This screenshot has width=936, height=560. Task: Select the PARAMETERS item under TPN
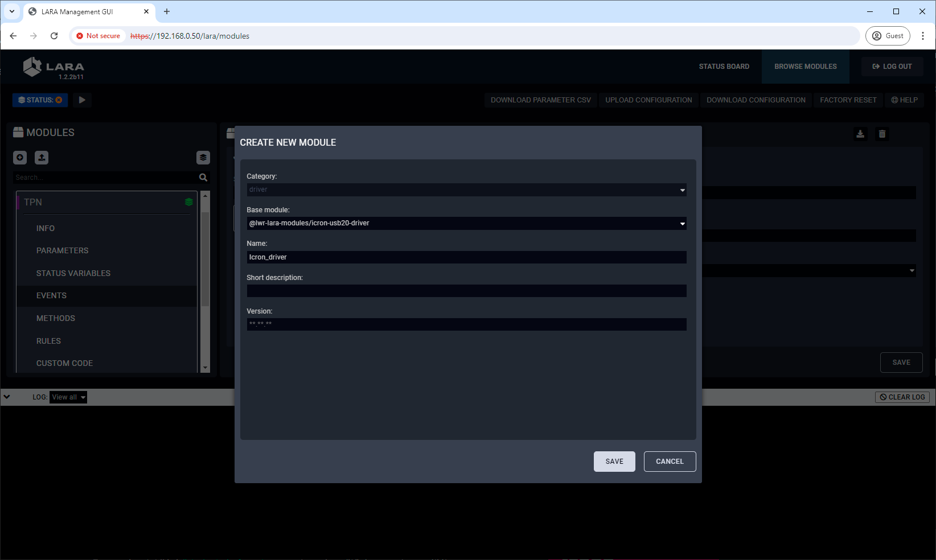coord(62,251)
